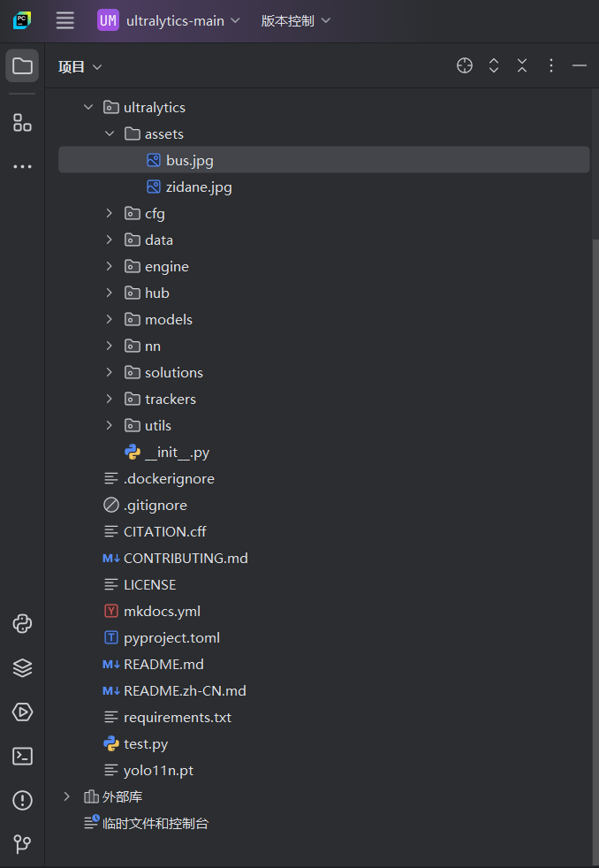Viewport: 599px width, 868px height.
Task: Click the Expand All icon
Action: (x=494, y=66)
